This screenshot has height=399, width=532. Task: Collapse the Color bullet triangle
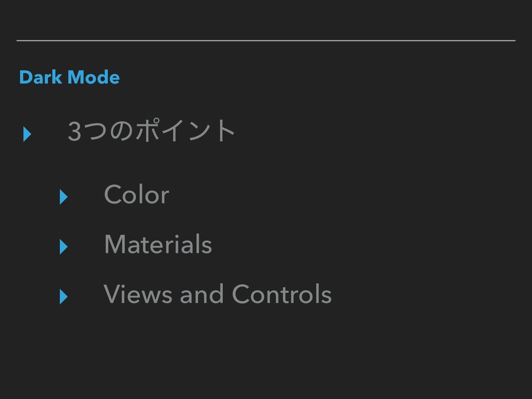pyautogui.click(x=63, y=197)
